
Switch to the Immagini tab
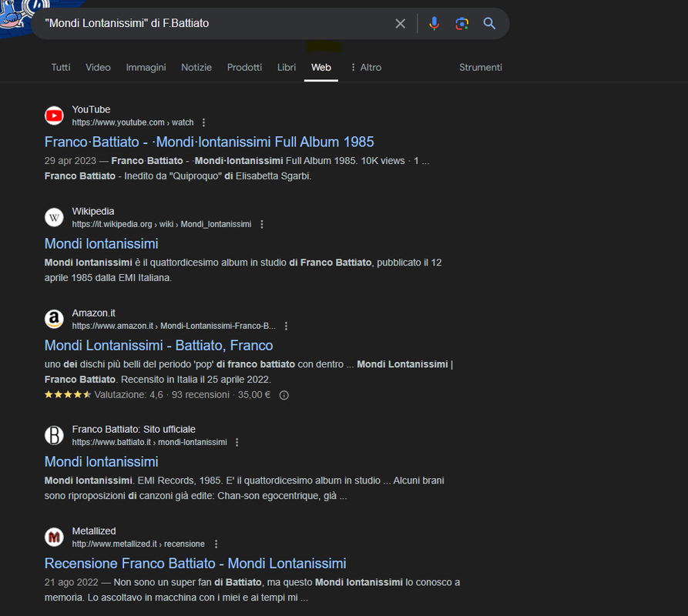146,68
